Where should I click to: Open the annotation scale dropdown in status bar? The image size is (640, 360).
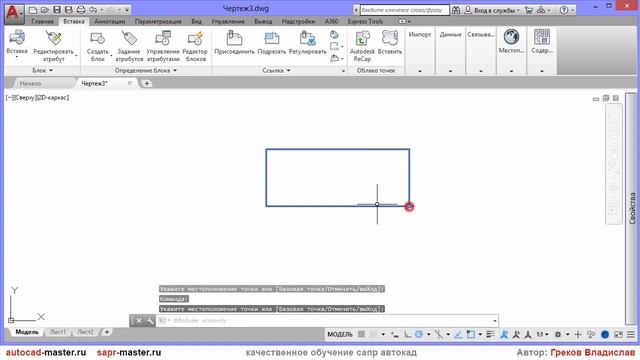[542, 334]
